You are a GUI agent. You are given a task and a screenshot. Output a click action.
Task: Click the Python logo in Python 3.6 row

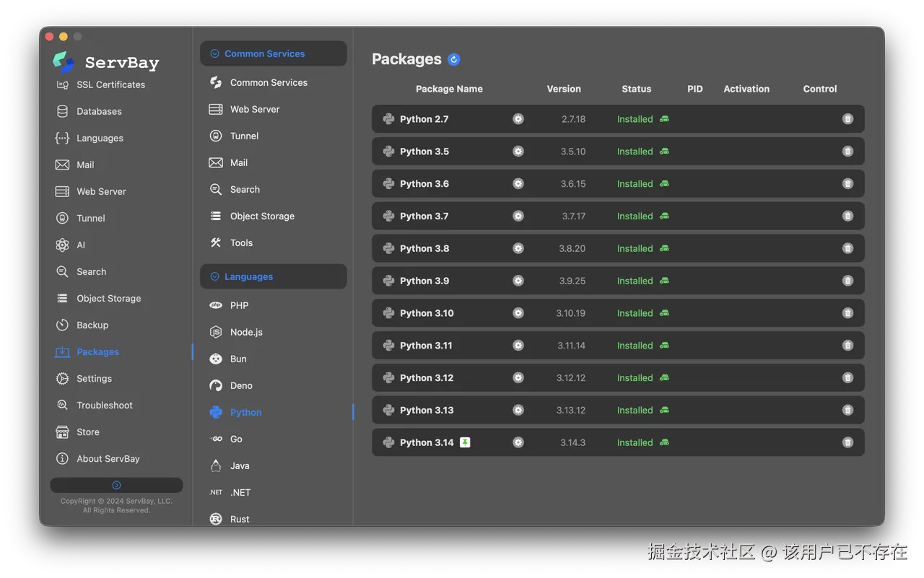tap(388, 184)
